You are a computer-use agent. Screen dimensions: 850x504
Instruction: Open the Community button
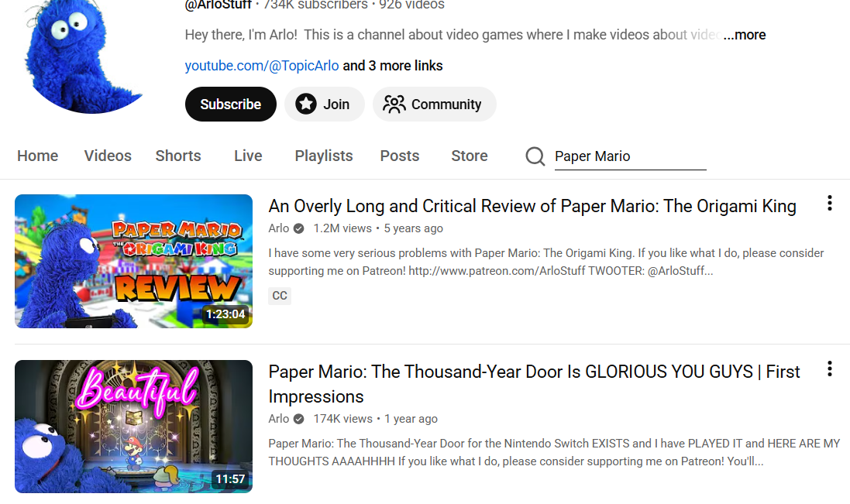tap(434, 104)
